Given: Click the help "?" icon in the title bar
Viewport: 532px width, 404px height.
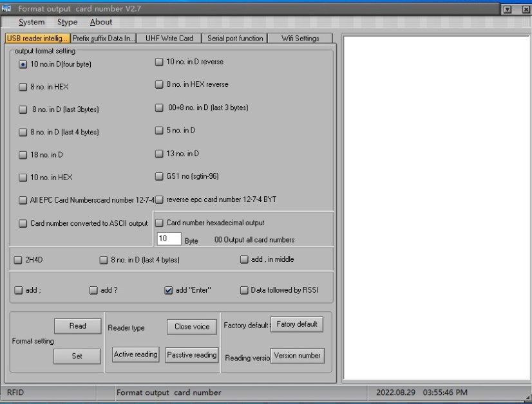Looking at the screenshot, I should coord(508,8).
